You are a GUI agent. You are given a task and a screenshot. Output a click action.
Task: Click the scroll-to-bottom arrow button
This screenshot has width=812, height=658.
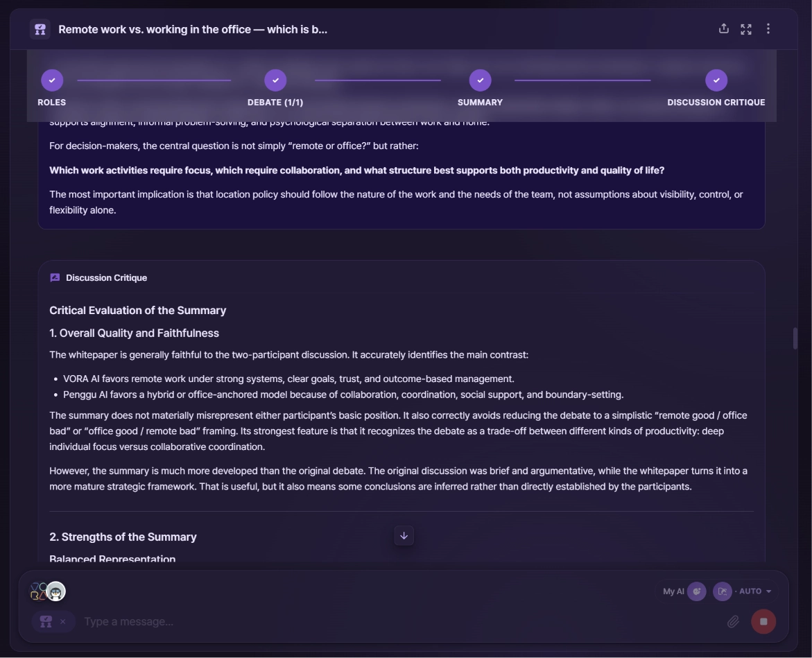[404, 536]
